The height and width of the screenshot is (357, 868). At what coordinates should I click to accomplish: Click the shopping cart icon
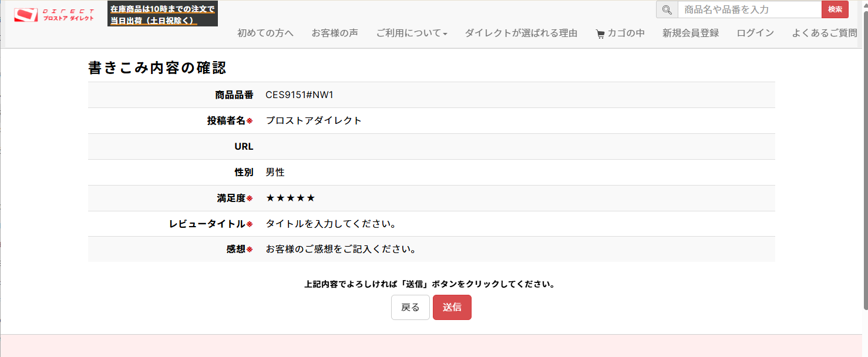(x=600, y=34)
